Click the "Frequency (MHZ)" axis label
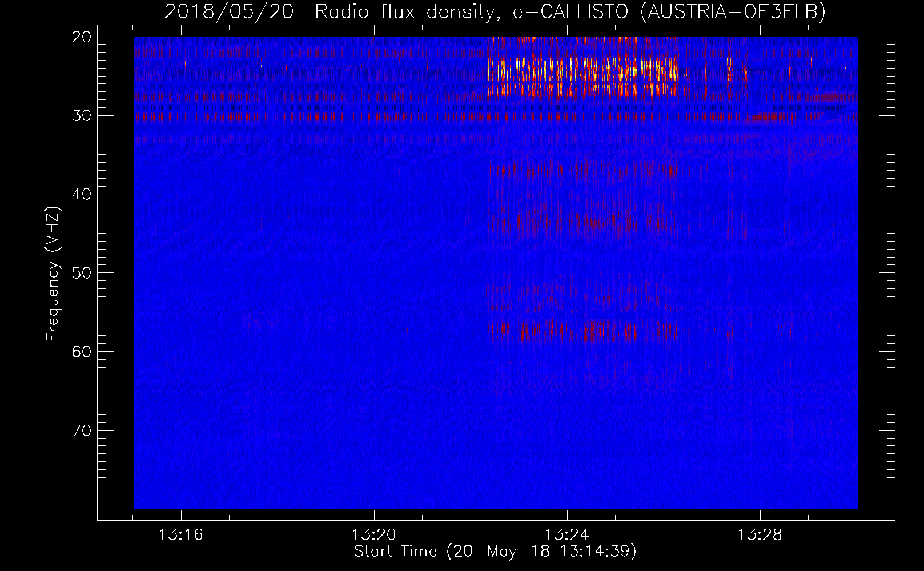This screenshot has width=924, height=571. pos(53,274)
